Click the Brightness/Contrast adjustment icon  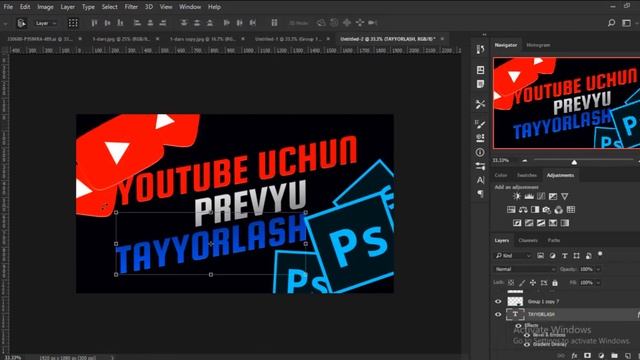517,196
